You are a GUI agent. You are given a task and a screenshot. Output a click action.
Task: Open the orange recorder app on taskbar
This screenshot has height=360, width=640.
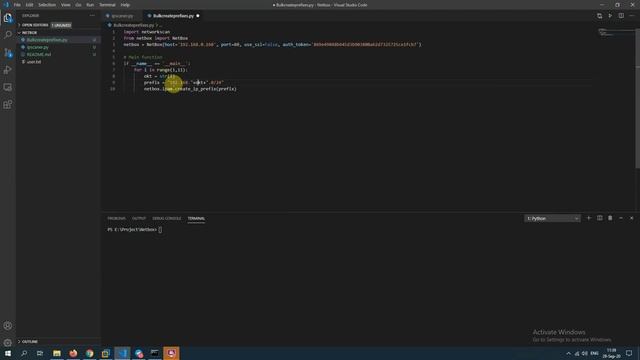(x=171, y=353)
